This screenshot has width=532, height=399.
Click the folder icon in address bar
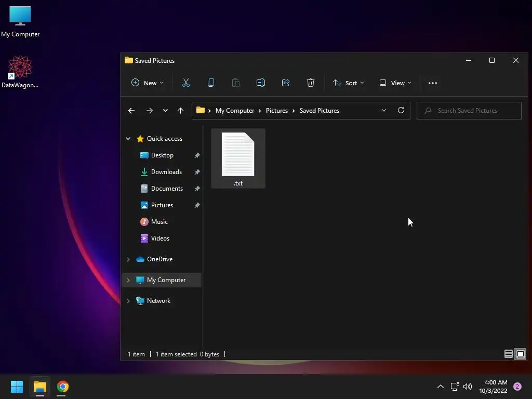pyautogui.click(x=201, y=110)
